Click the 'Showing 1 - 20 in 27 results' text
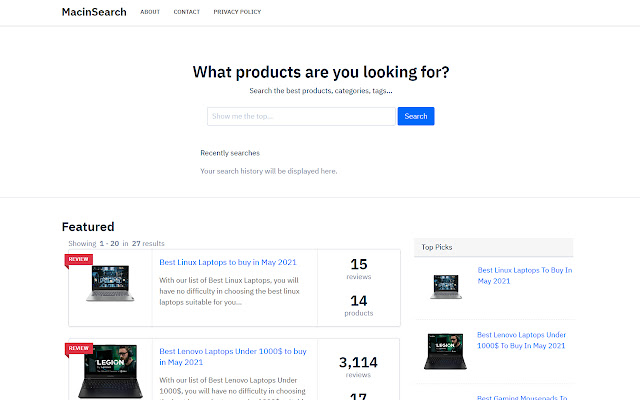This screenshot has width=640, height=400. [116, 243]
